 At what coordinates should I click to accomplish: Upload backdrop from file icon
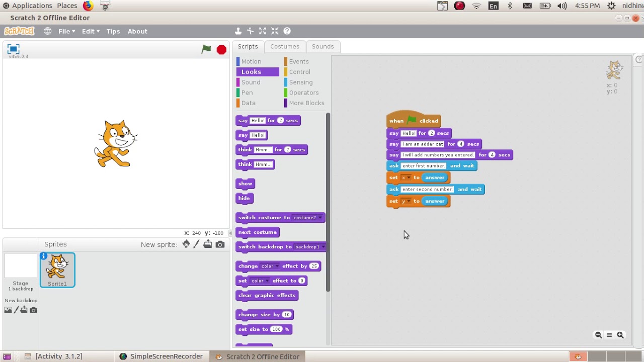[x=24, y=310]
